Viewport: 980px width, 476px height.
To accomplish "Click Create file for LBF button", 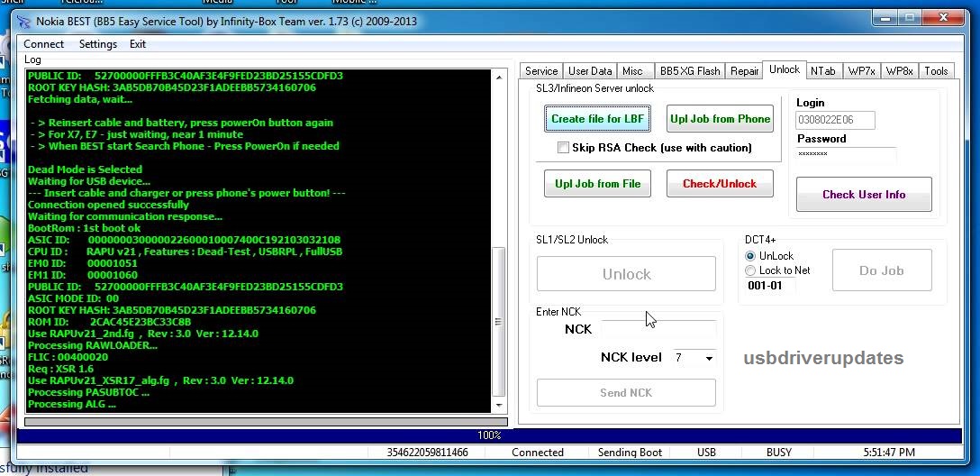I will (x=597, y=119).
